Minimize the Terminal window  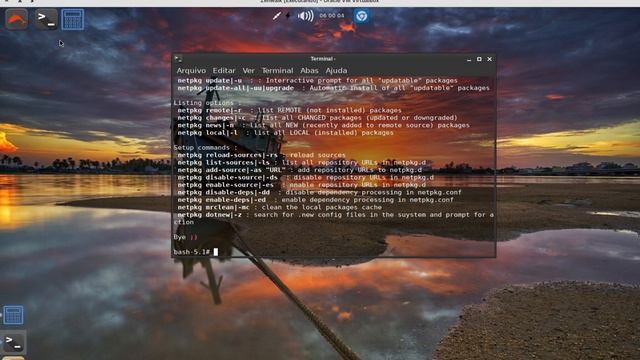pos(469,60)
